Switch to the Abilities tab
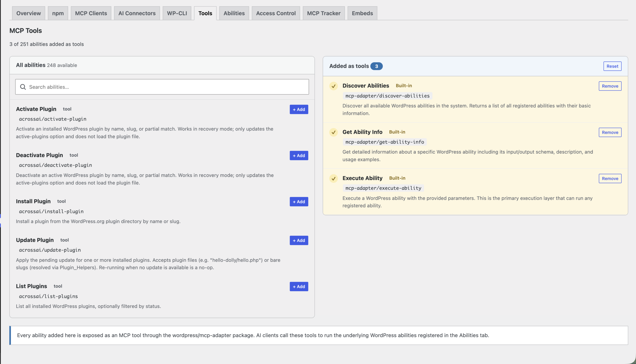This screenshot has width=636, height=364. (234, 13)
